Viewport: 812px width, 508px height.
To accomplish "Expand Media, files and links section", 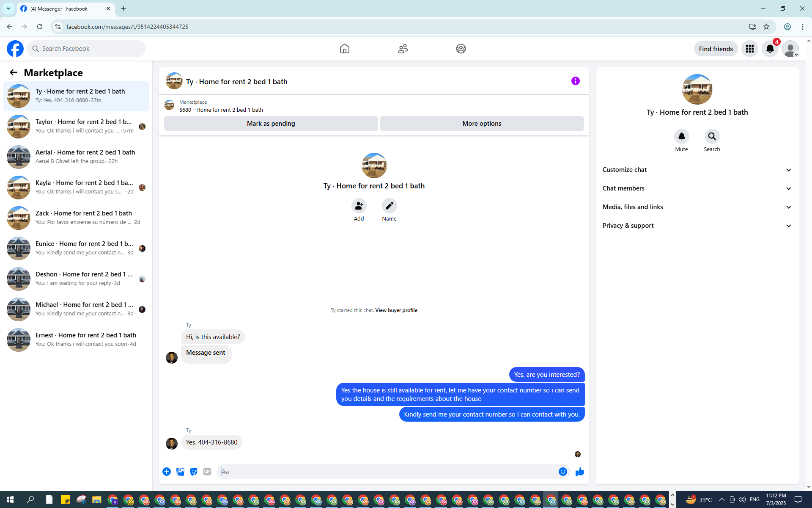I will click(x=697, y=207).
